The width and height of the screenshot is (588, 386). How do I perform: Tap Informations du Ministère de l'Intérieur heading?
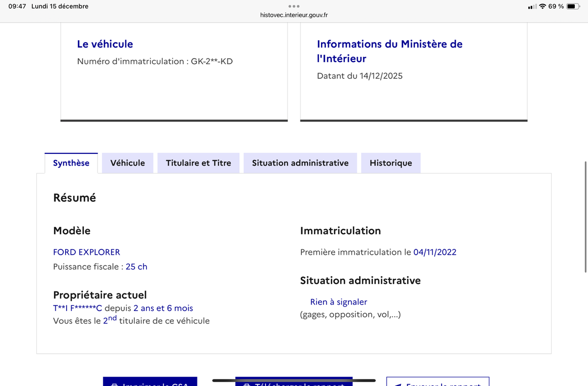click(390, 51)
